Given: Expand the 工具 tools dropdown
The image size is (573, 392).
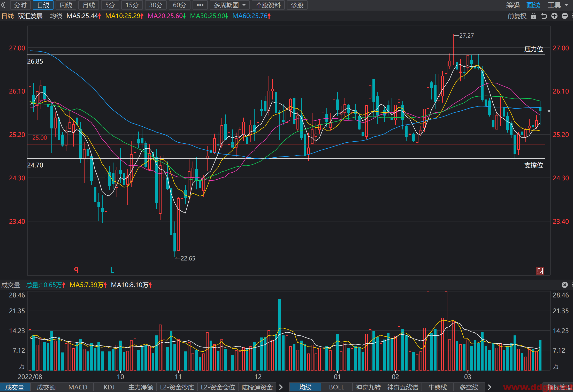Looking at the screenshot, I should (558, 5).
